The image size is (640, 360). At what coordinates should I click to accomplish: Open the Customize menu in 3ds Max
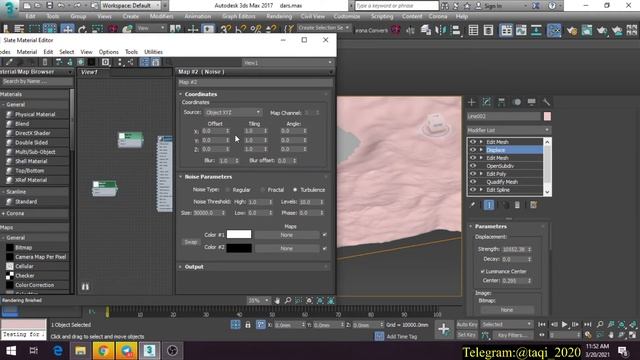pos(347,16)
